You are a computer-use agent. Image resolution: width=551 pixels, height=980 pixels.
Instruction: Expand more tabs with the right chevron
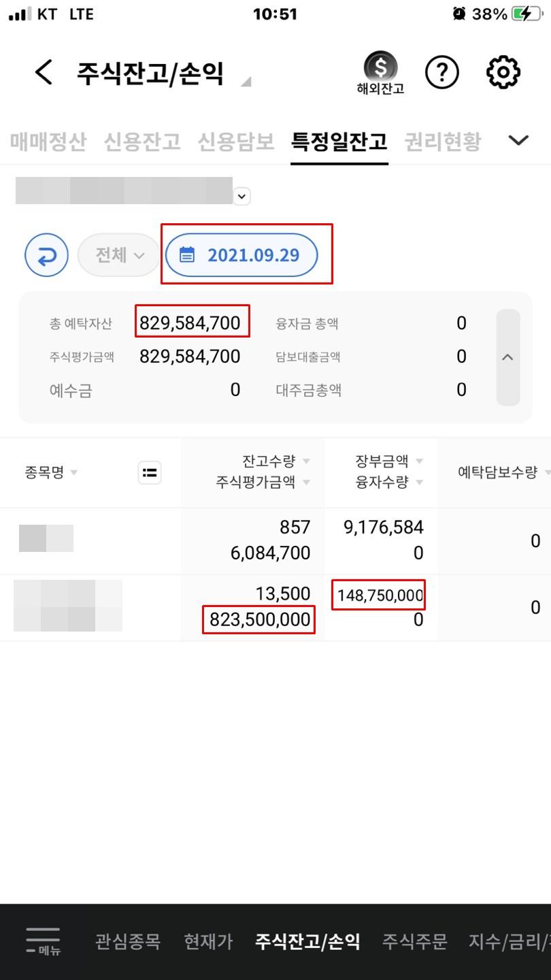coord(519,141)
